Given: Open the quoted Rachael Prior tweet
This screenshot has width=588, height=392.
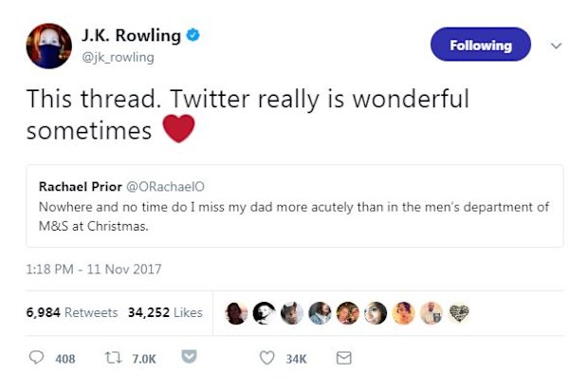Looking at the screenshot, I should pyautogui.click(x=295, y=206).
